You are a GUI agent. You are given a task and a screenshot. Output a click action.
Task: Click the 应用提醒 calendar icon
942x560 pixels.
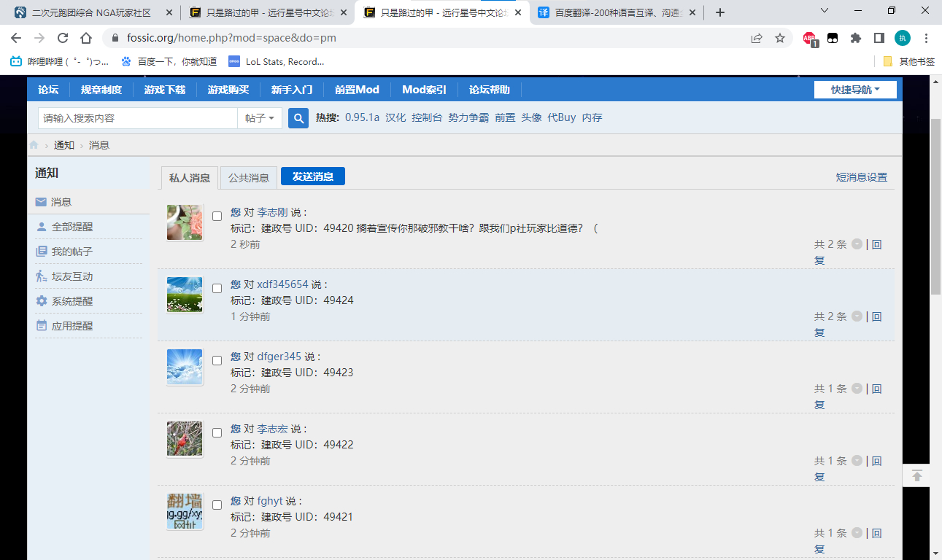click(x=42, y=325)
